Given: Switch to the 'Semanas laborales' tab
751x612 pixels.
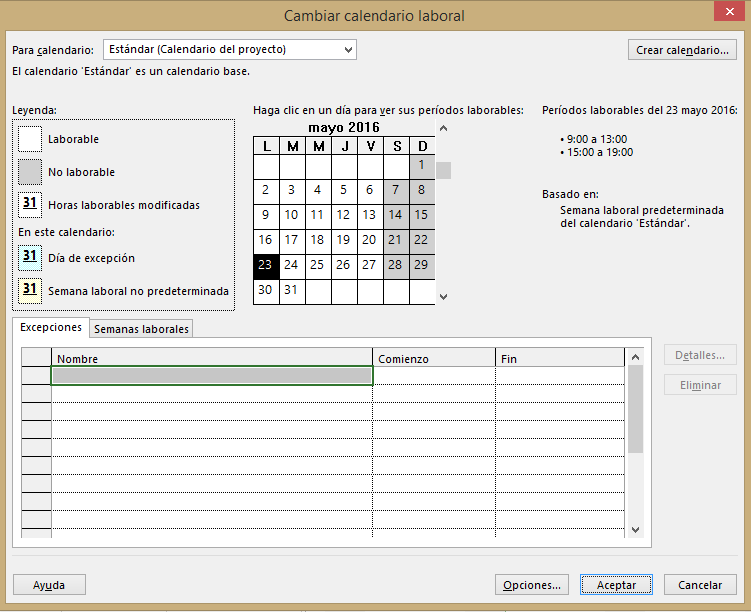Looking at the screenshot, I should point(141,329).
